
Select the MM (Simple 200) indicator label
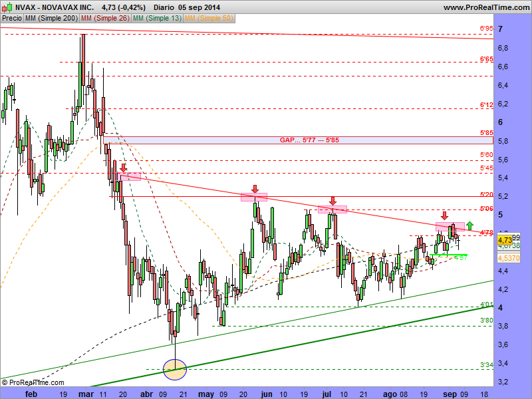coord(51,19)
